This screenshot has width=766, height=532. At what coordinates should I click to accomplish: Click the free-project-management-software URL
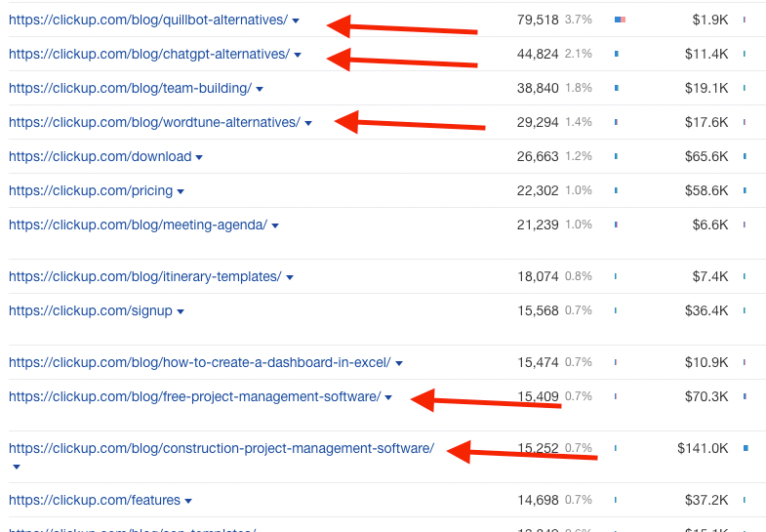pyautogui.click(x=194, y=396)
